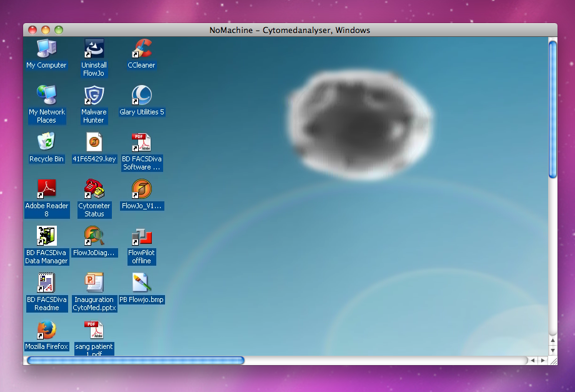Image resolution: width=575 pixels, height=392 pixels.
Task: Select the 41F65429.key file icon
Action: (94, 142)
